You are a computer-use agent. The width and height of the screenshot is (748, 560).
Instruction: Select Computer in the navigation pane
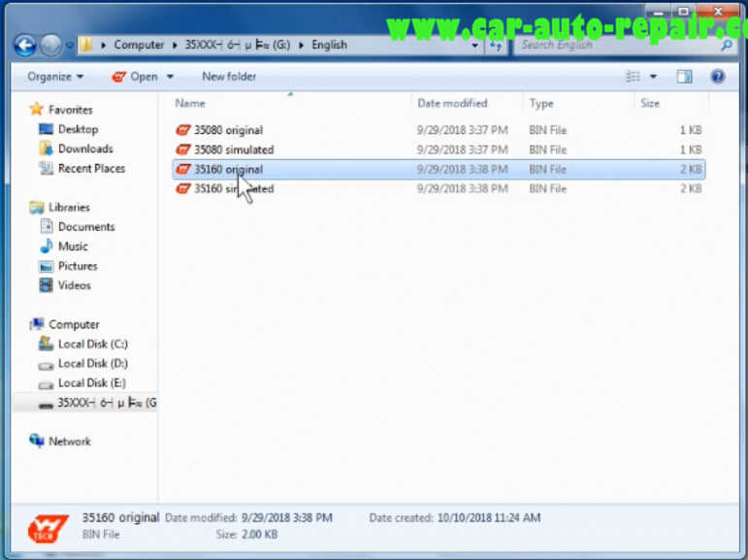click(74, 324)
